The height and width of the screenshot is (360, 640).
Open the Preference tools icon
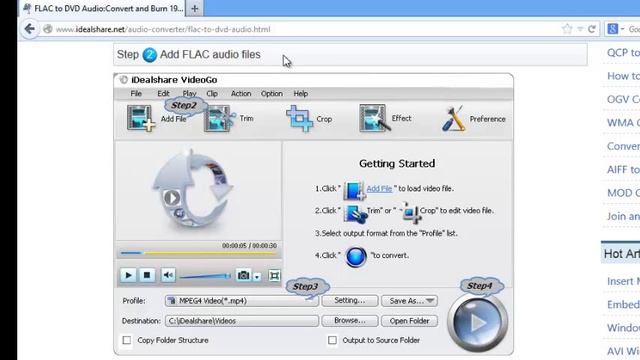point(453,118)
